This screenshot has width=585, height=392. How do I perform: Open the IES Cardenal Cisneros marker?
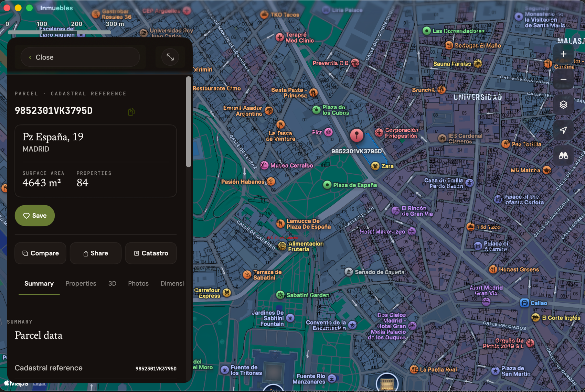pos(442,138)
